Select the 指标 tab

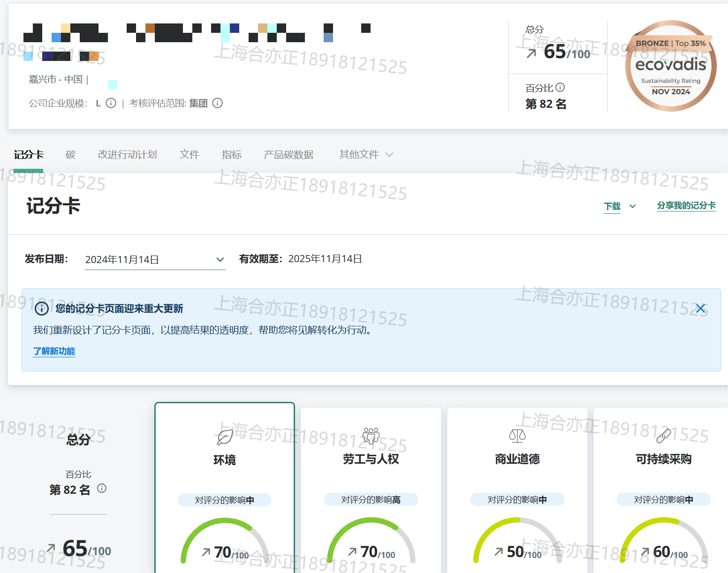point(231,155)
